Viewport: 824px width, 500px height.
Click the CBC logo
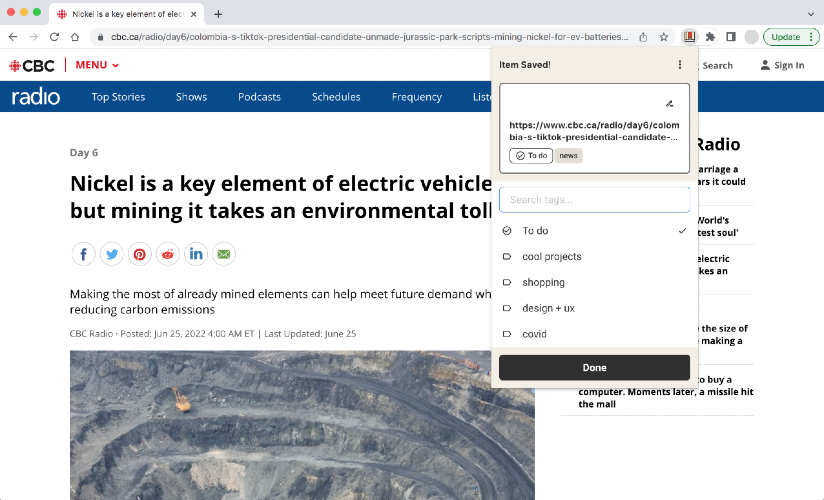click(32, 65)
